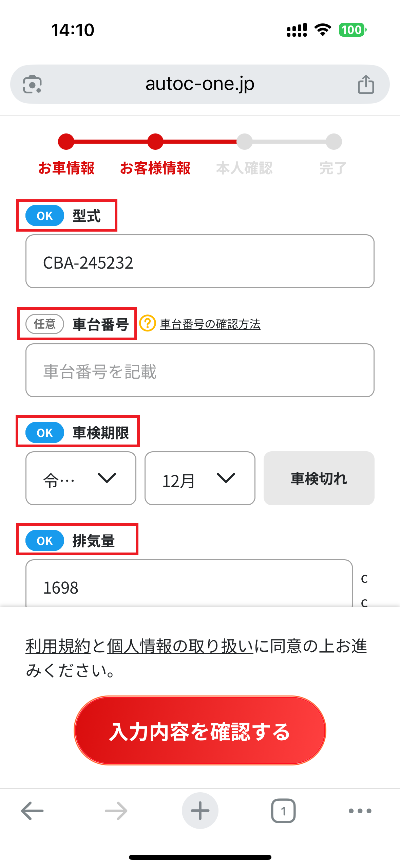Tap the お車情報 step label
400x868 pixels.
66,168
